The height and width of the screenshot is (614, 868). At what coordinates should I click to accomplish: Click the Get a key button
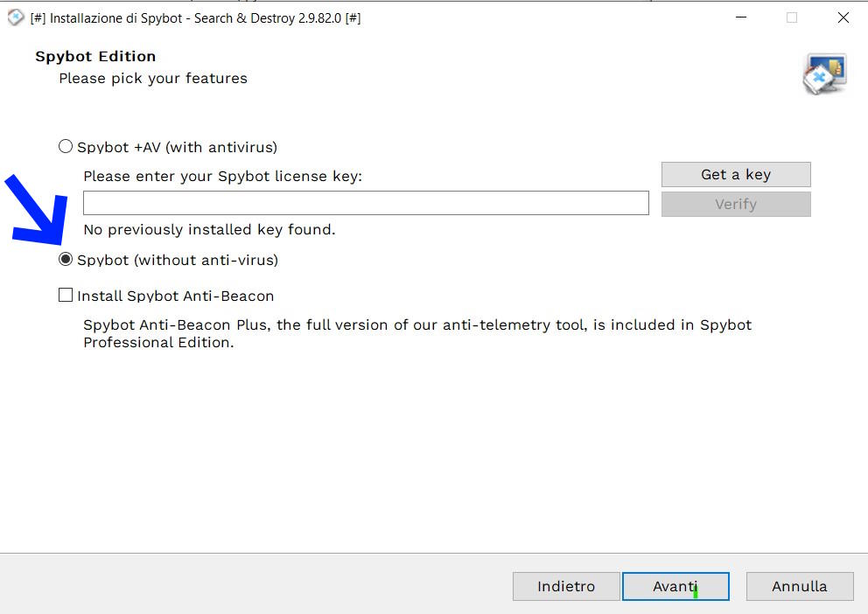tap(736, 175)
